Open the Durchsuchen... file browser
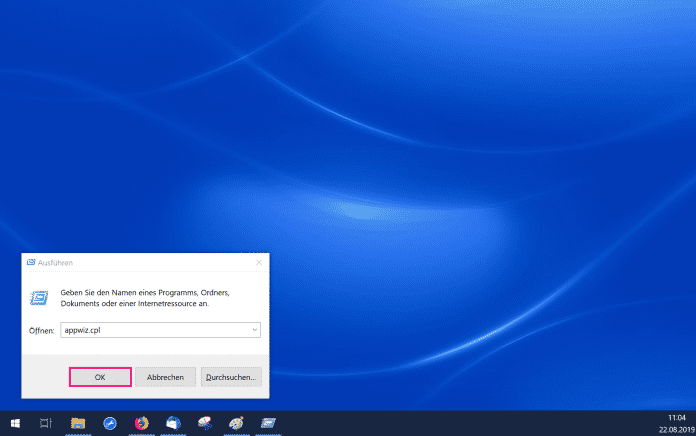The image size is (696, 436). point(231,377)
